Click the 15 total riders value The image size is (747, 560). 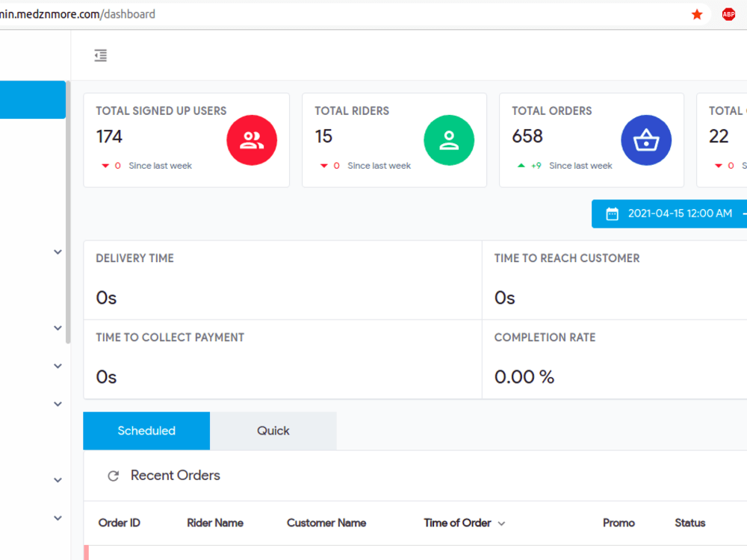pyautogui.click(x=323, y=137)
